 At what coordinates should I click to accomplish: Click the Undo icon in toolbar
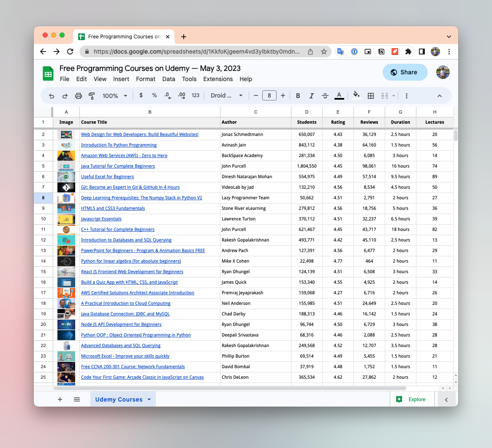pyautogui.click(x=52, y=96)
